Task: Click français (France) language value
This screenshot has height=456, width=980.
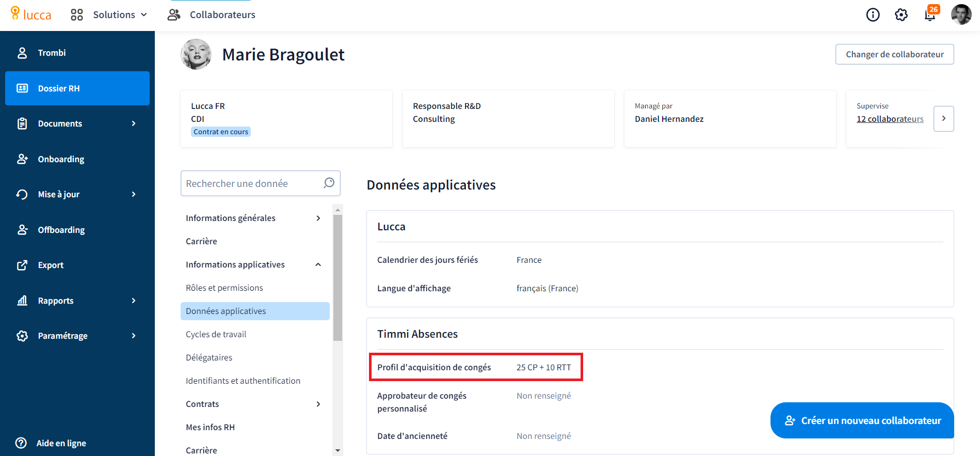Action: click(x=547, y=288)
